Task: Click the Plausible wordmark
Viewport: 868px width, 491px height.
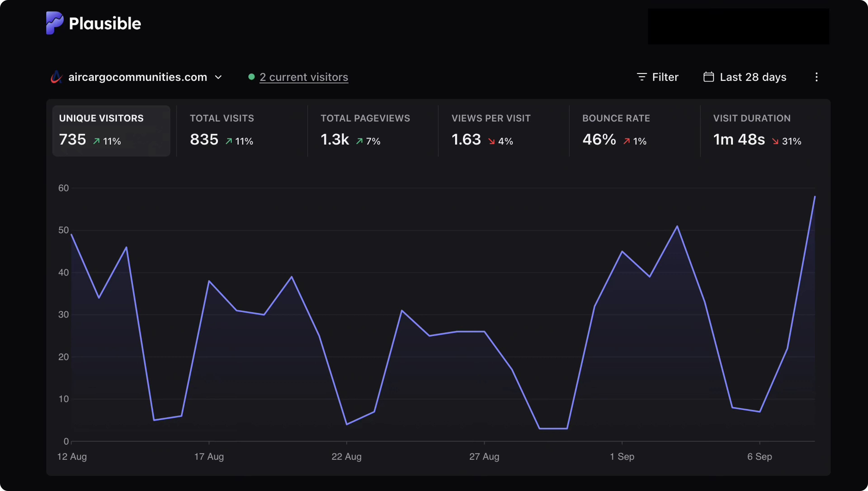Action: [105, 24]
